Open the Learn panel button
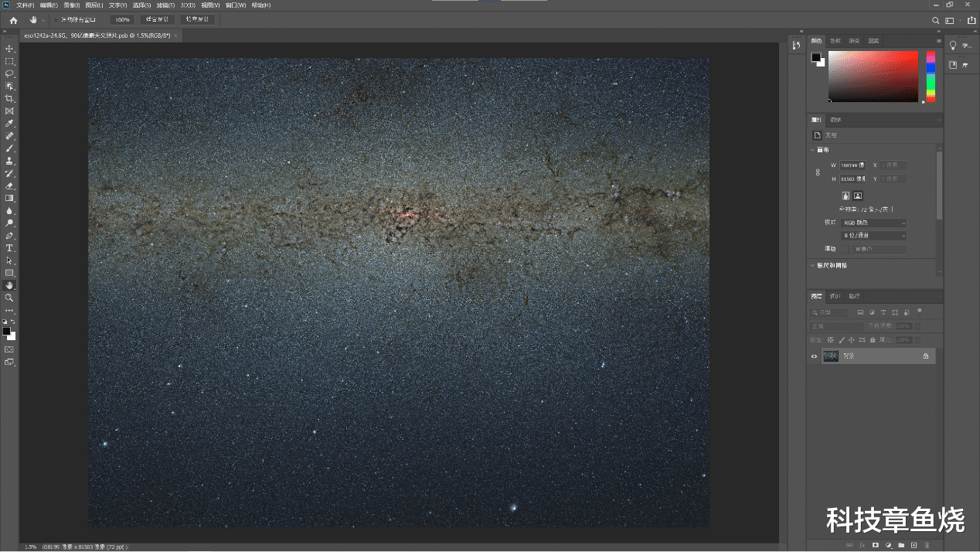This screenshot has width=980, height=552. click(961, 46)
